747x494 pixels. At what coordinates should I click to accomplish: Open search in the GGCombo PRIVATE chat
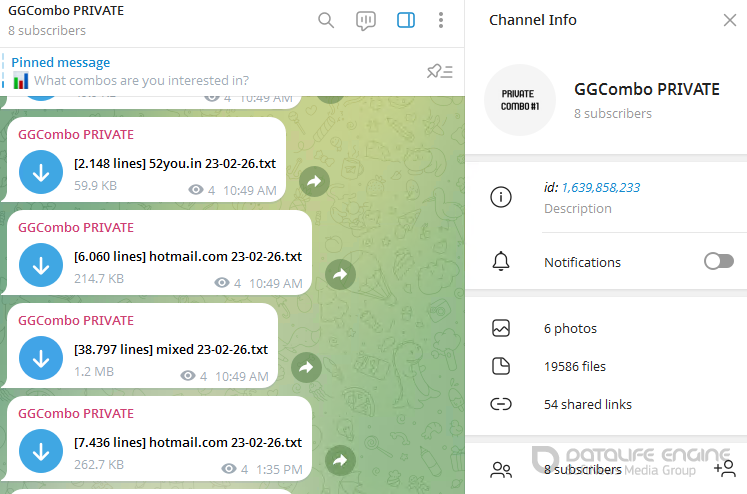click(326, 20)
